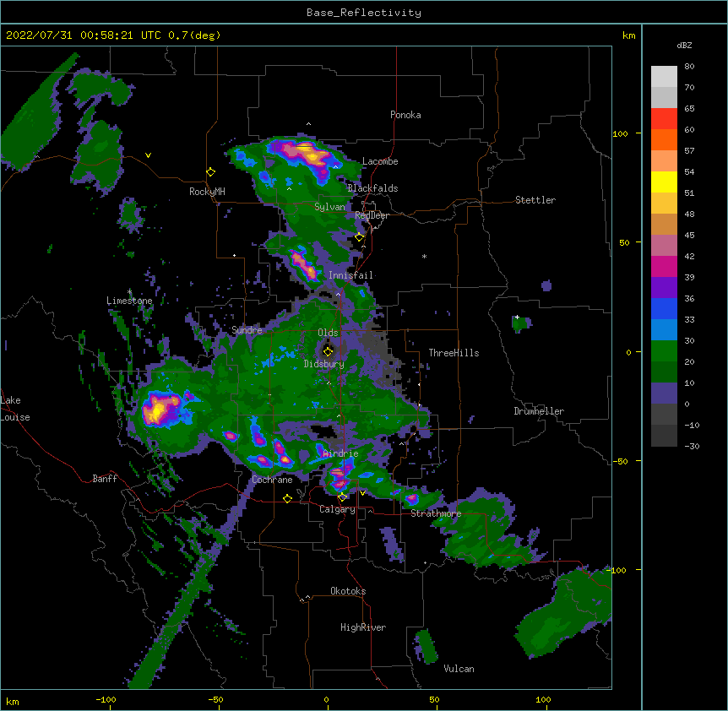Pick the slate-purple 0–10 dBZ legend swatch

click(664, 393)
